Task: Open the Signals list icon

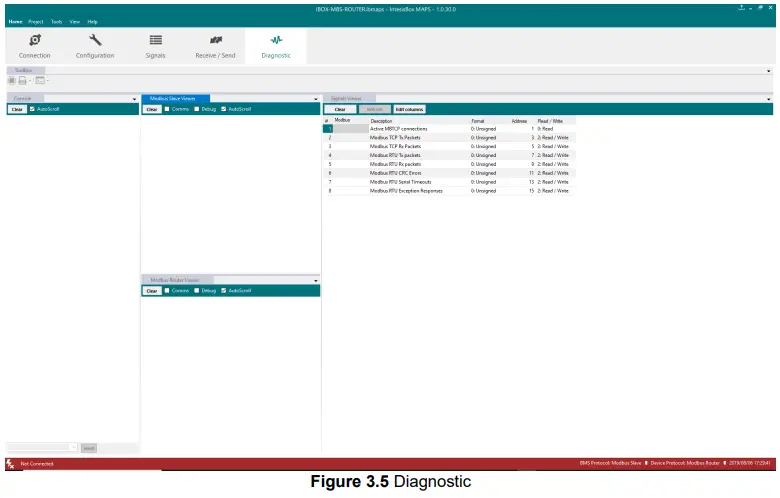Action: [156, 40]
